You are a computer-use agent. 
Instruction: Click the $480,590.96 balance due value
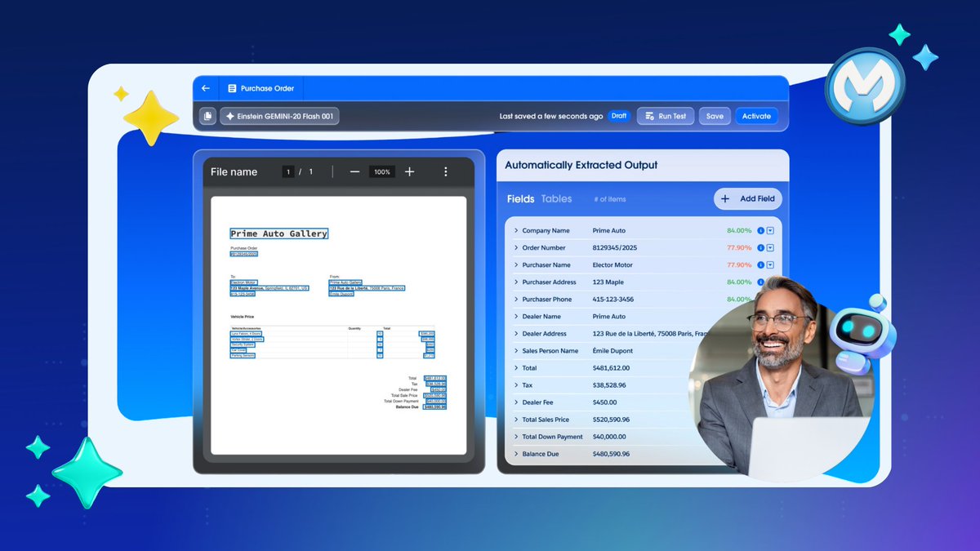[x=611, y=453]
